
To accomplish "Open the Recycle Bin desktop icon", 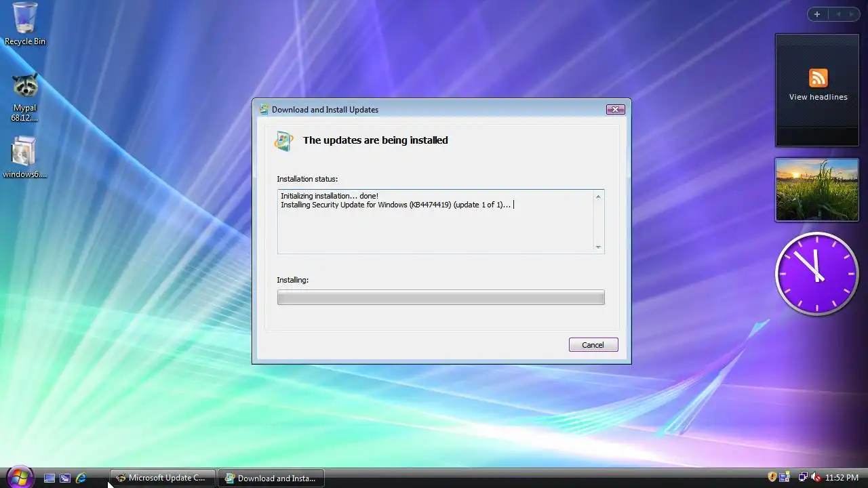I will tap(24, 24).
